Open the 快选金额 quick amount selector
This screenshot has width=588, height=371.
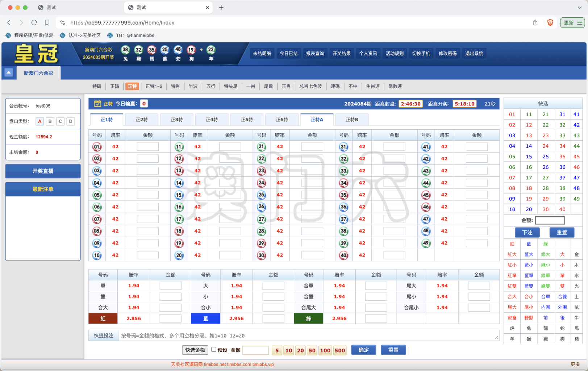(195, 350)
